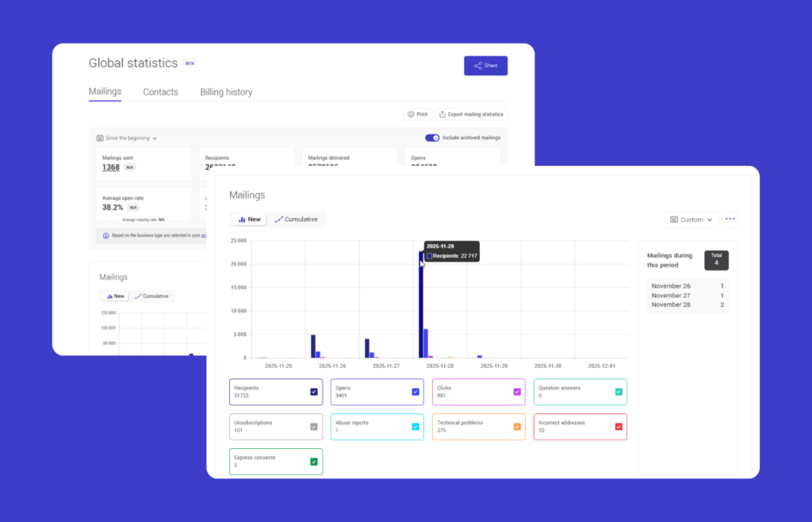Switch to the Mailings tab
This screenshot has width=812, height=522.
point(105,92)
